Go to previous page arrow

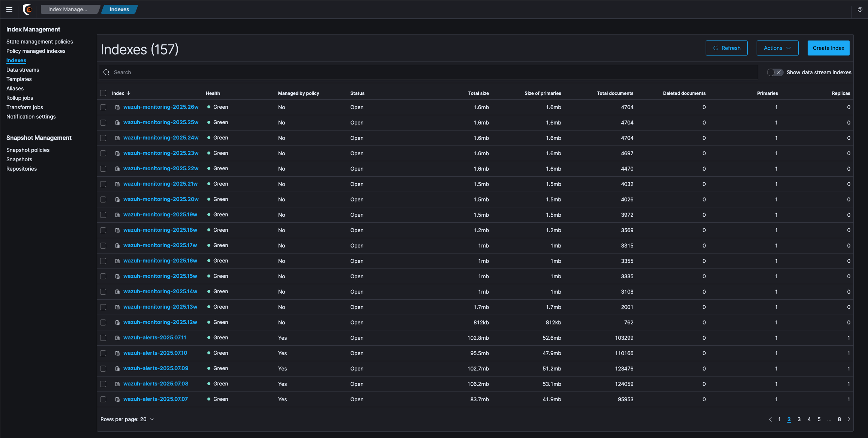coord(770,419)
